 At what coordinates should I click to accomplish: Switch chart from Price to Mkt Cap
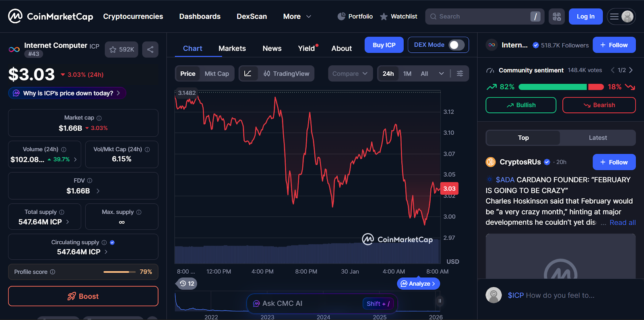(x=217, y=73)
